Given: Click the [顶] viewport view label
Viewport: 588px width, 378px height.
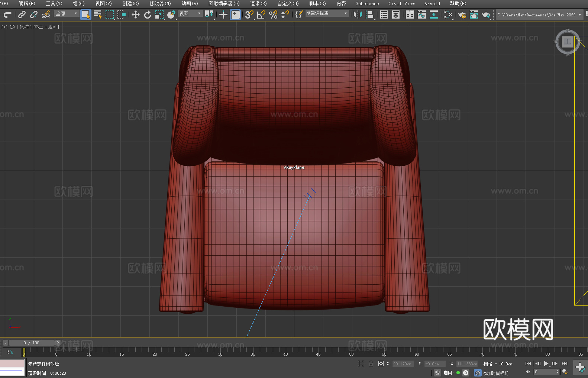Looking at the screenshot, I should pyautogui.click(x=13, y=27).
